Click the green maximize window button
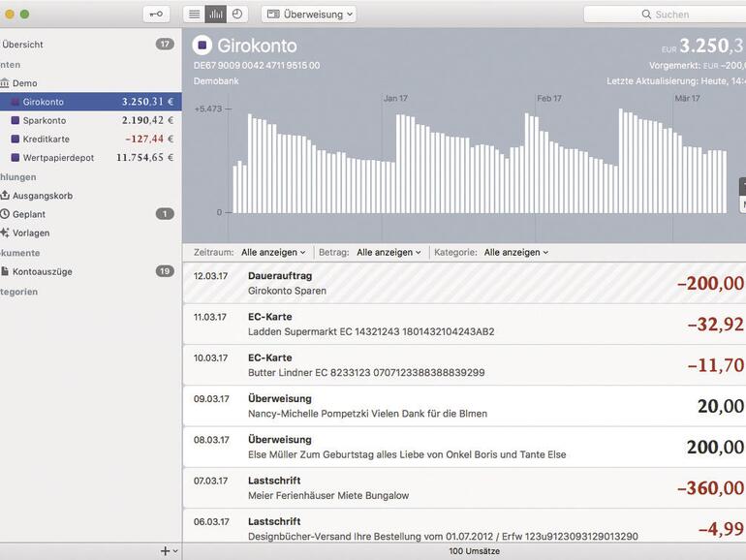Screen dimensions: 746x560 click(x=25, y=15)
